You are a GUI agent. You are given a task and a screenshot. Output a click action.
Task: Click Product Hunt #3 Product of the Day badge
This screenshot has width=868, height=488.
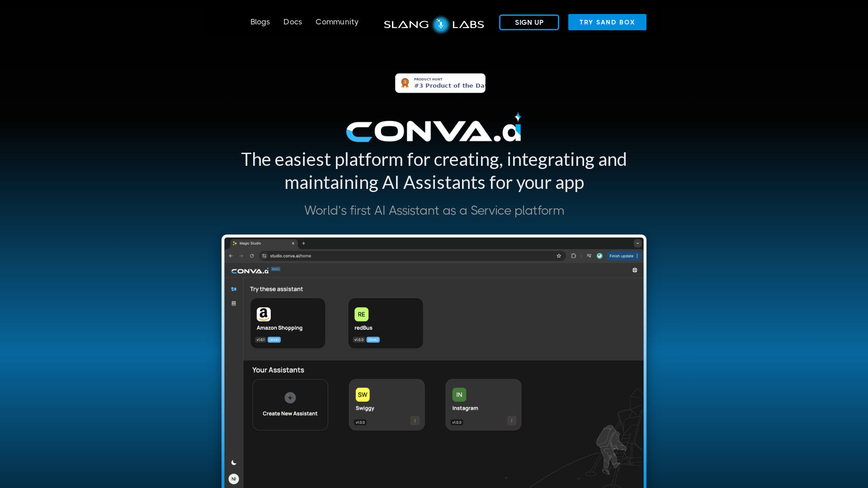(440, 83)
